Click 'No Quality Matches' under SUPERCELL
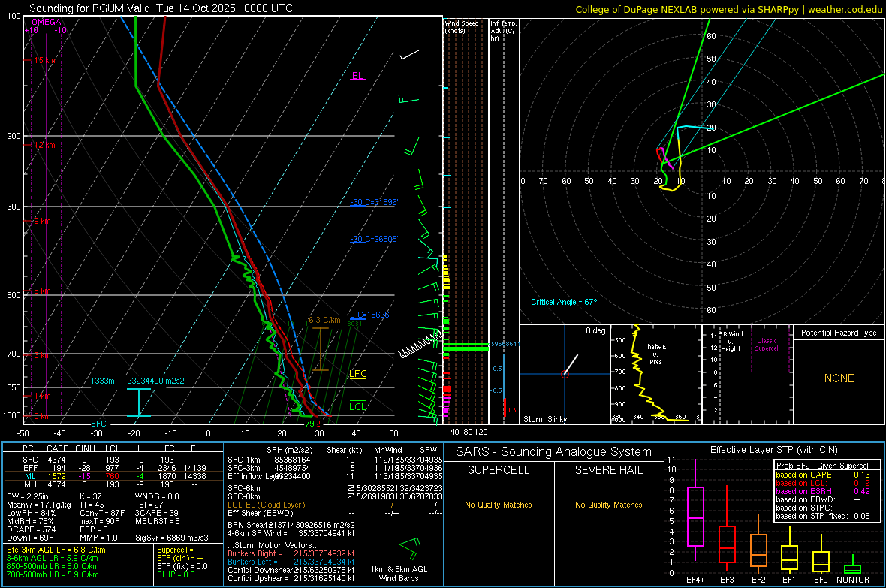The image size is (886, 588). [x=499, y=505]
